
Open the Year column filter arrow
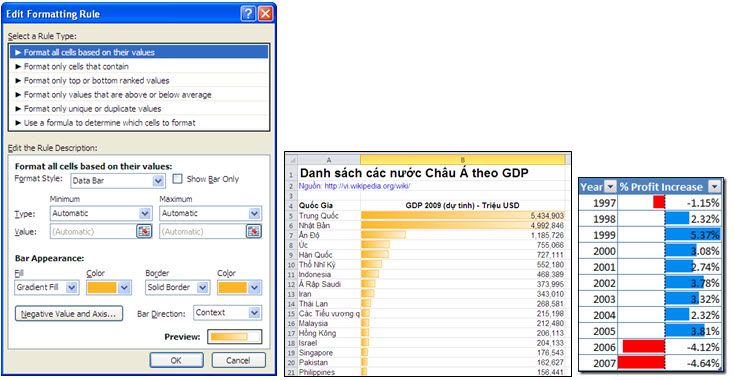tap(610, 187)
